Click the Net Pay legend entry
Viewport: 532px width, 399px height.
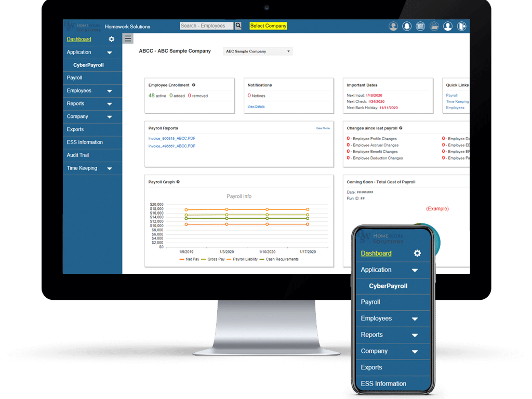tap(189, 259)
